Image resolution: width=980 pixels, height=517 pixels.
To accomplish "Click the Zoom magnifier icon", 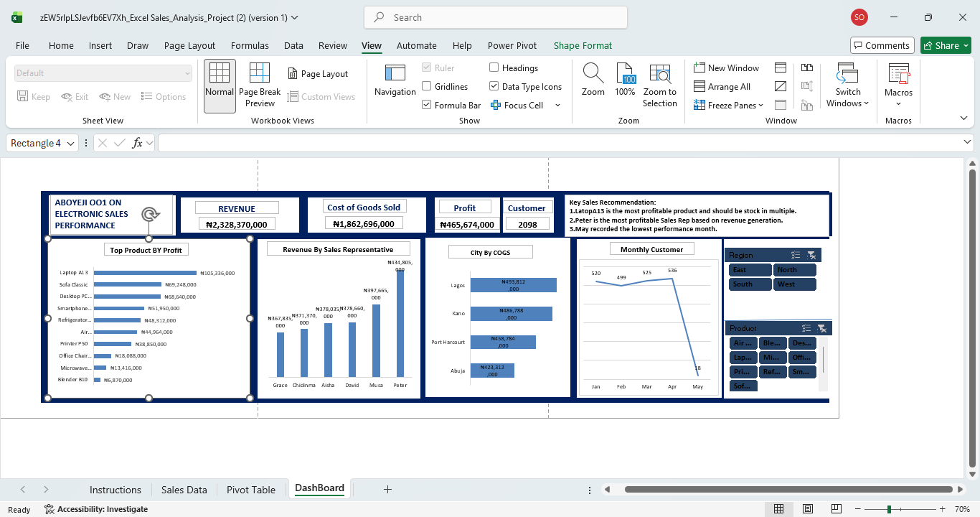I will tap(593, 73).
